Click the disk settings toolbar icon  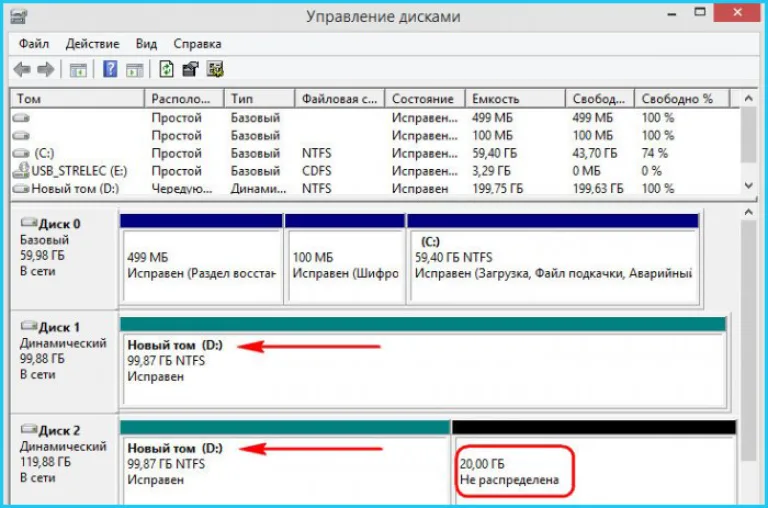[215, 69]
